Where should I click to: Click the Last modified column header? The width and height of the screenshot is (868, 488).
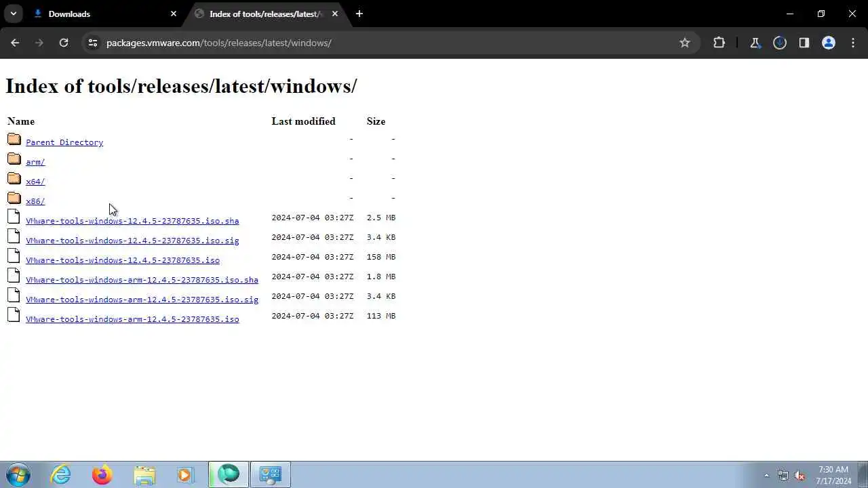click(x=303, y=121)
